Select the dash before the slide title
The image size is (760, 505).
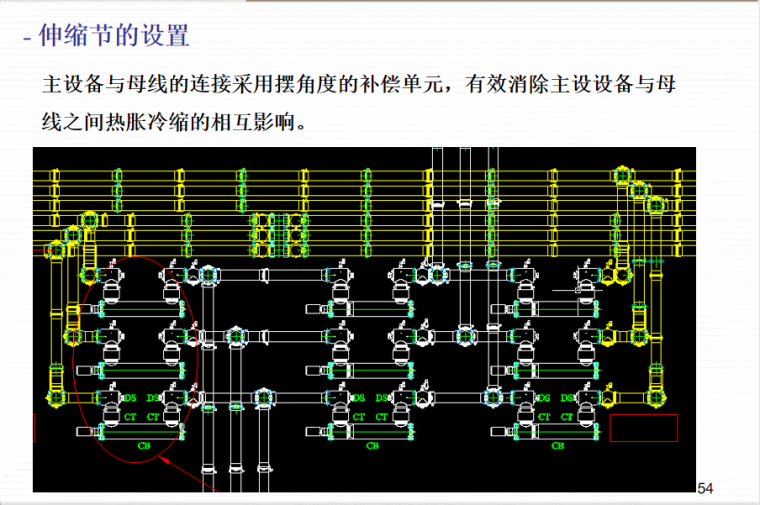coord(28,39)
